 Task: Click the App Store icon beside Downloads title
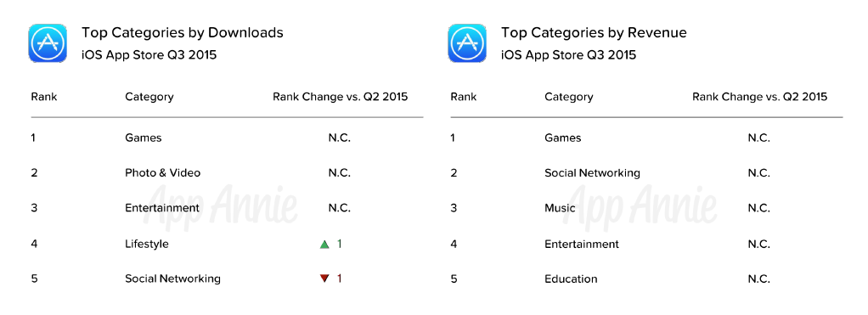(x=48, y=43)
